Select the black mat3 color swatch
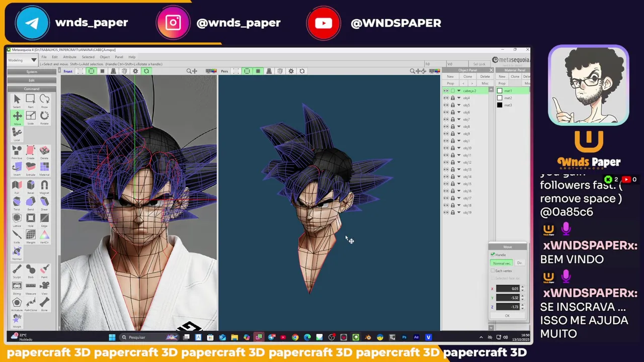The image size is (644, 362). click(499, 105)
